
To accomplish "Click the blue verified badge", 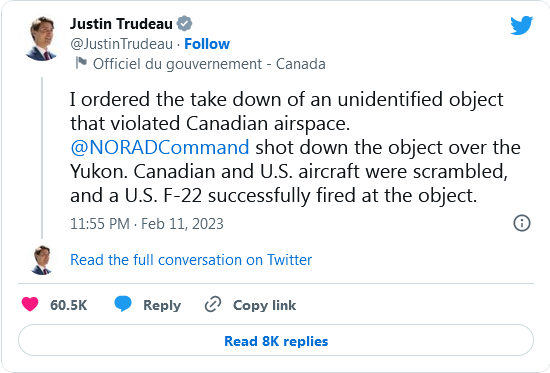I will point(184,24).
